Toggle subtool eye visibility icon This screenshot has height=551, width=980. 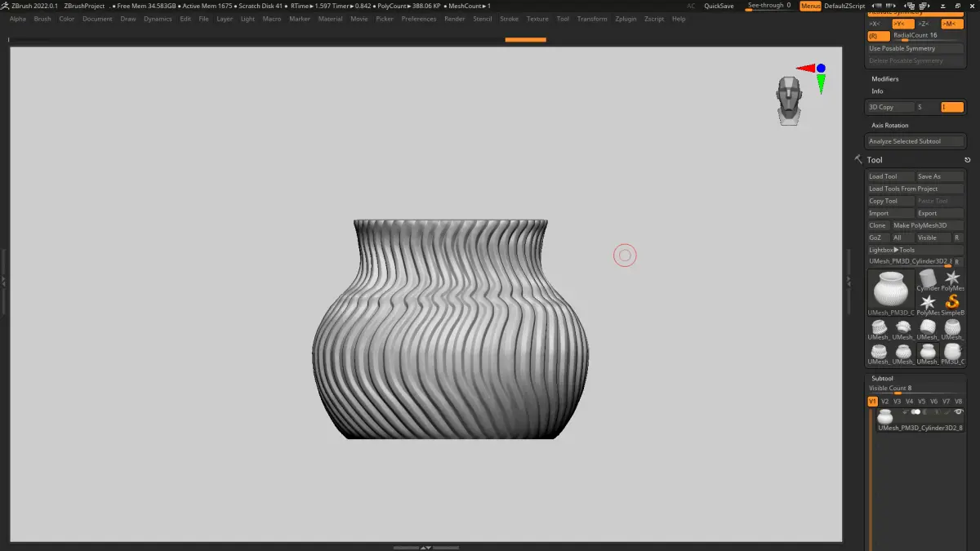(x=959, y=412)
